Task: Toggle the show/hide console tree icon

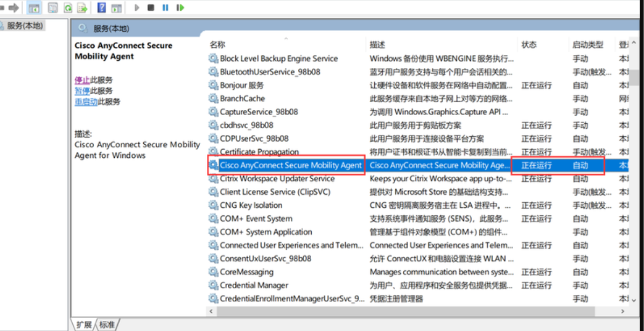Action: click(x=33, y=8)
